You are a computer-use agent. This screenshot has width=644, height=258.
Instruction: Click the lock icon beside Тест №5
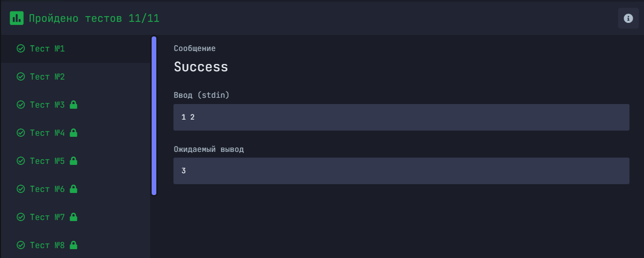pos(73,161)
